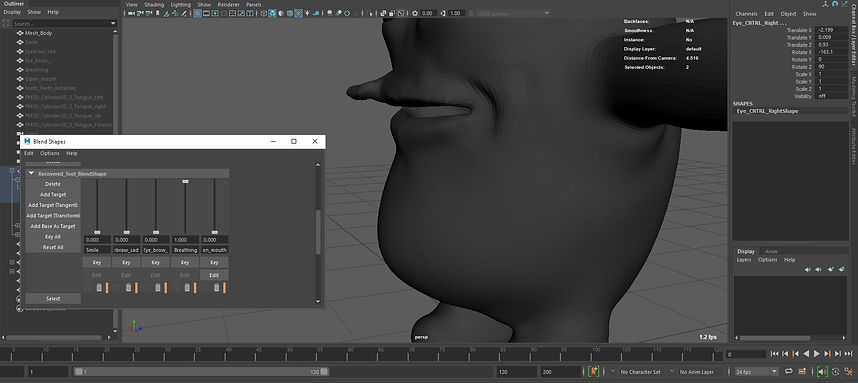Open animation preferences icon at bottom right
858x383 pixels.
pos(849,372)
